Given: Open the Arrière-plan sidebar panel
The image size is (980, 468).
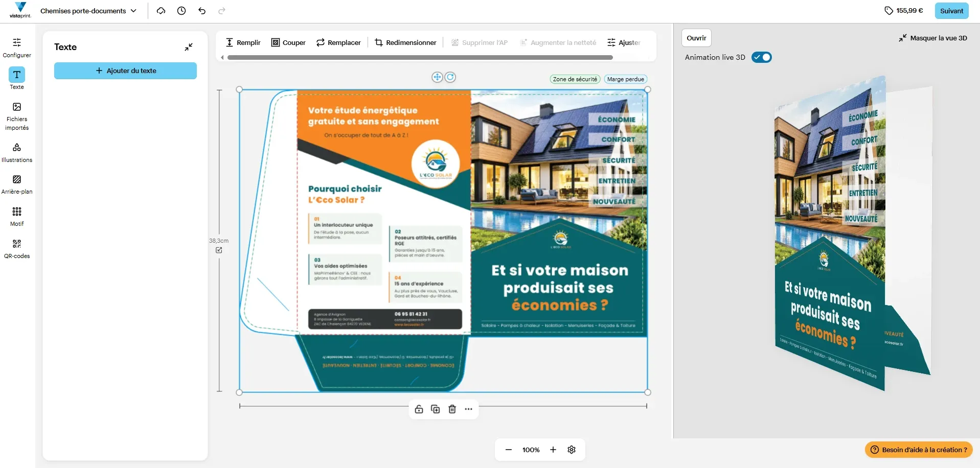Looking at the screenshot, I should [x=17, y=184].
